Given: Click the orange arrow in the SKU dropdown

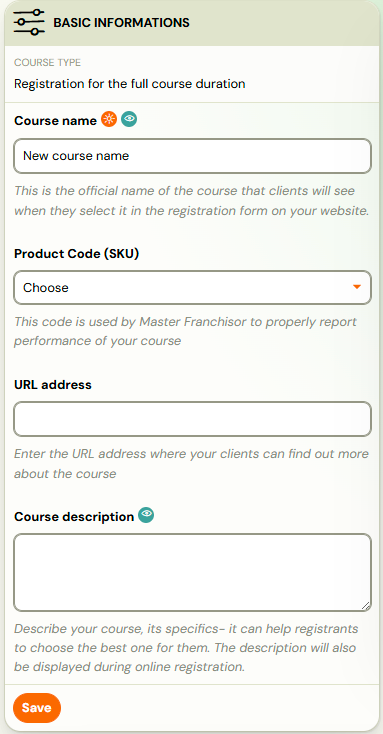Looking at the screenshot, I should tap(357, 287).
